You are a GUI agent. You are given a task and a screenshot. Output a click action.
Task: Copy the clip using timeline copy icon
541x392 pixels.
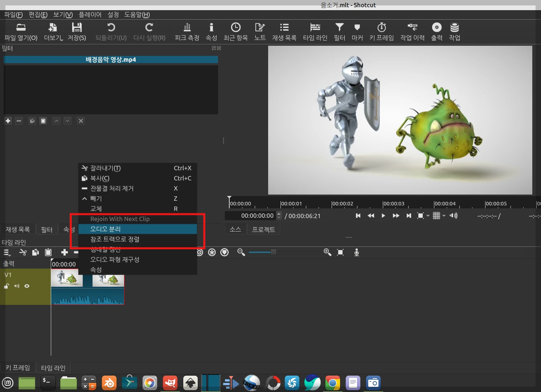click(x=36, y=252)
